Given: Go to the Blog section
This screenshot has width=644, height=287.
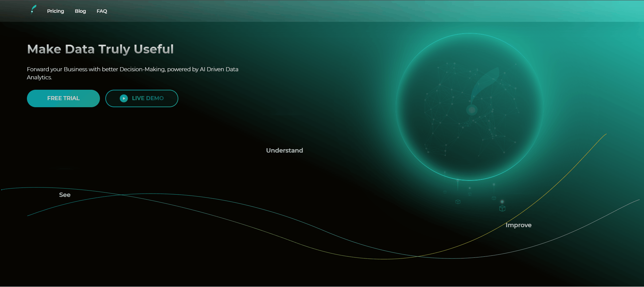Looking at the screenshot, I should coord(80,11).
